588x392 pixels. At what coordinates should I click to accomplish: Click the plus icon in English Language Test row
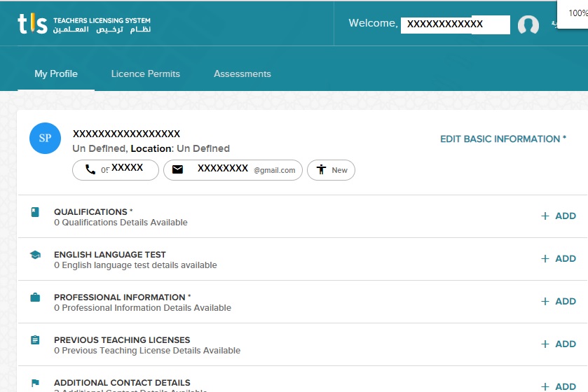pyautogui.click(x=545, y=259)
